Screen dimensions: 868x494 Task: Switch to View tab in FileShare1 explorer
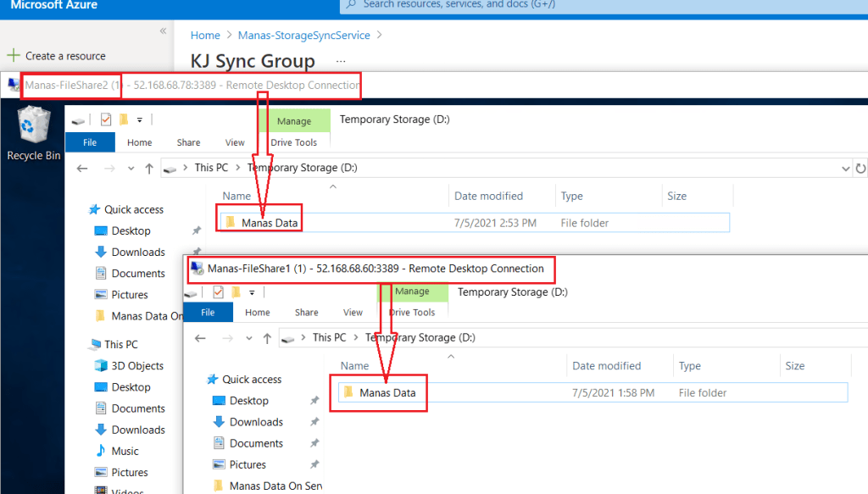tap(353, 312)
